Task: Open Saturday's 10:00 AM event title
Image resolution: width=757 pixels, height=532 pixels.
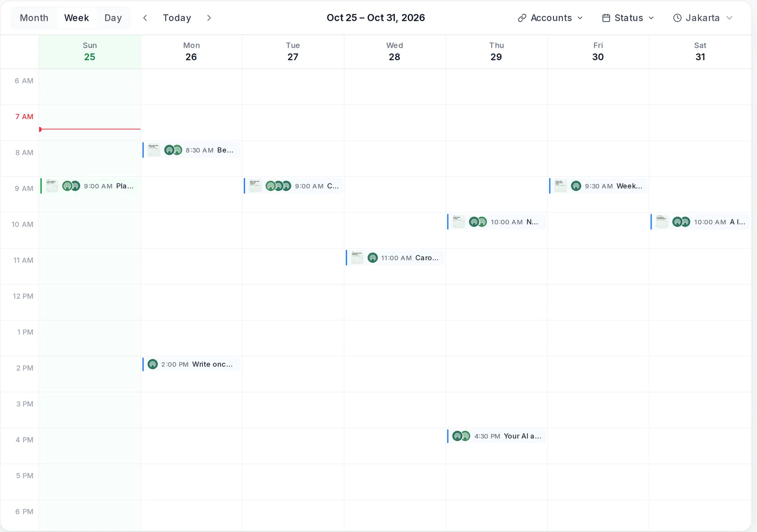Action: [738, 222]
